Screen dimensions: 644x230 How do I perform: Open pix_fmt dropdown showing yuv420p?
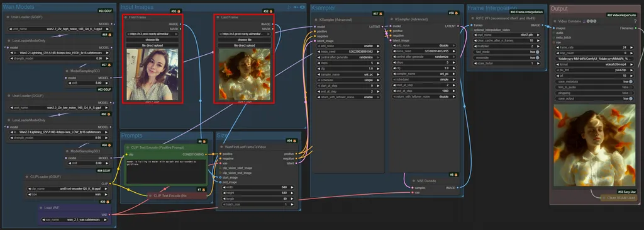click(595, 71)
